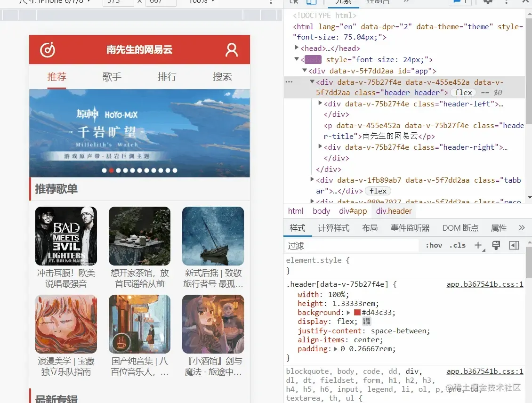Open the anime fox girl playlist cover

213,324
